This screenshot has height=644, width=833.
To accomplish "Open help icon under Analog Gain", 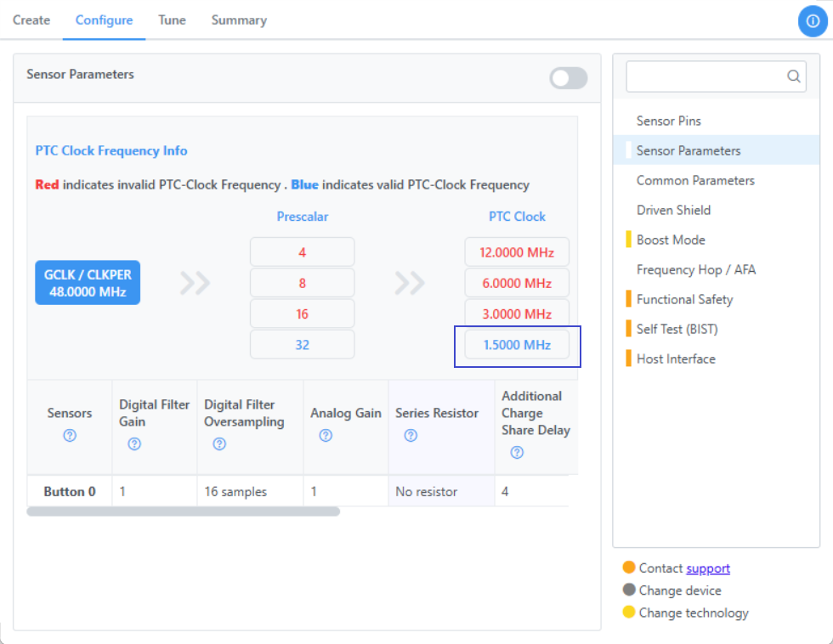I will (x=326, y=435).
